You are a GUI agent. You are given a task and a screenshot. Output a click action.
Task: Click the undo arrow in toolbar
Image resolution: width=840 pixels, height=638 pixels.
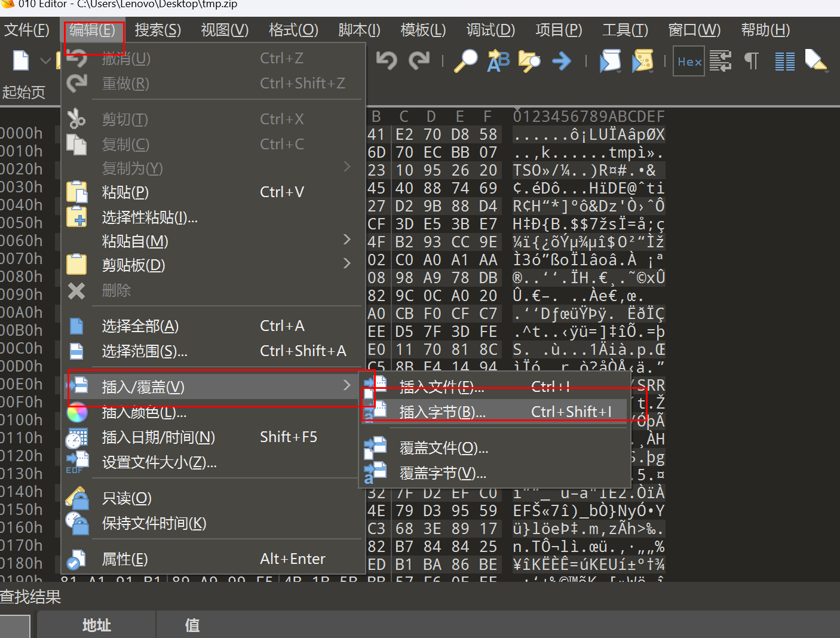[387, 60]
